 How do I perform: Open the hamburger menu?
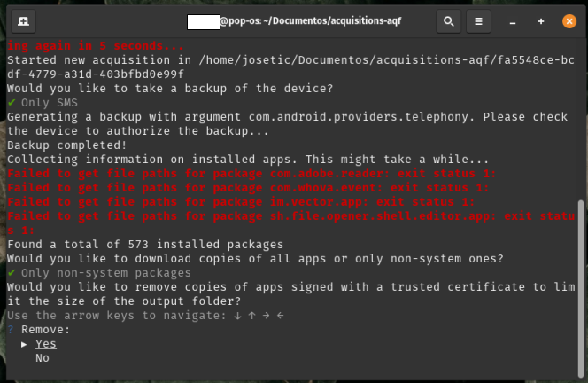pos(478,20)
